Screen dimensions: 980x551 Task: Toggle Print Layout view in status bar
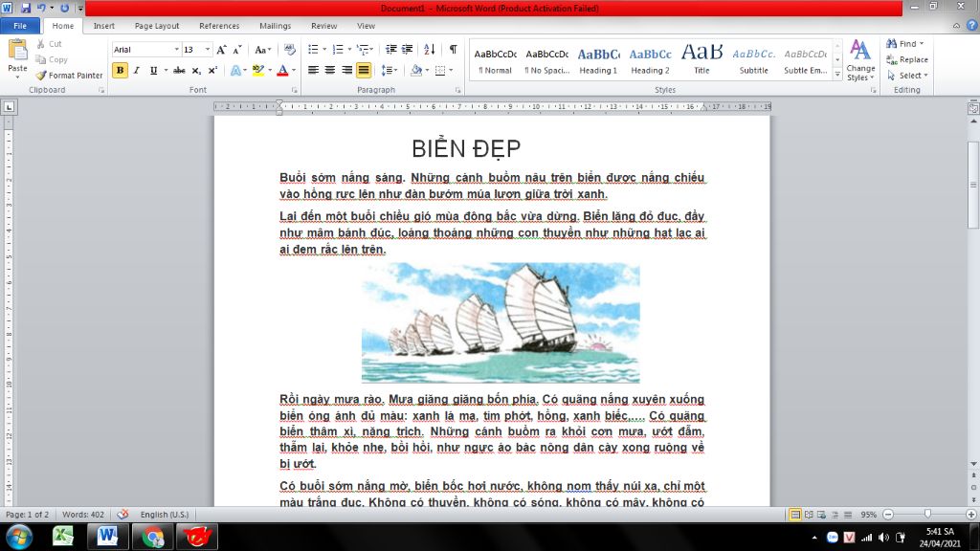[x=795, y=515]
